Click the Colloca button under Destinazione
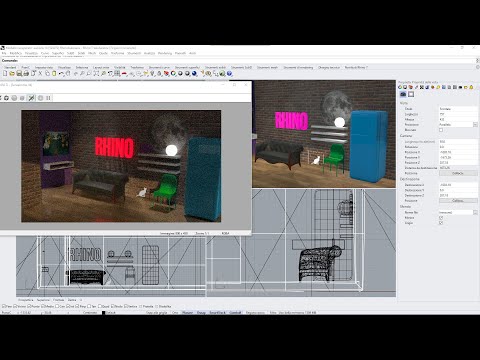Screen dimensions: 480x360 pos(458,201)
